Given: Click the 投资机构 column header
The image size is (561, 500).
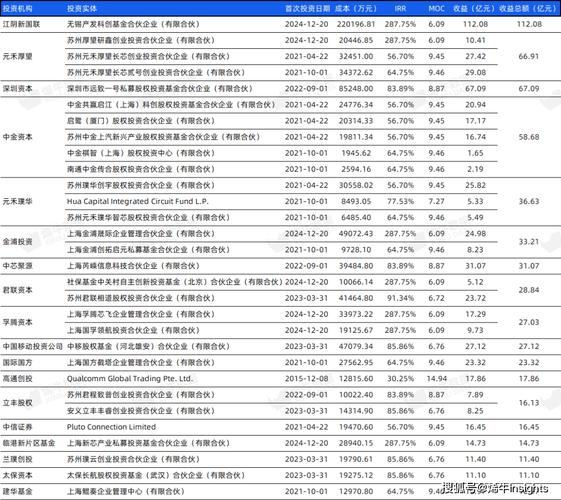Looking at the screenshot, I should tap(18, 8).
